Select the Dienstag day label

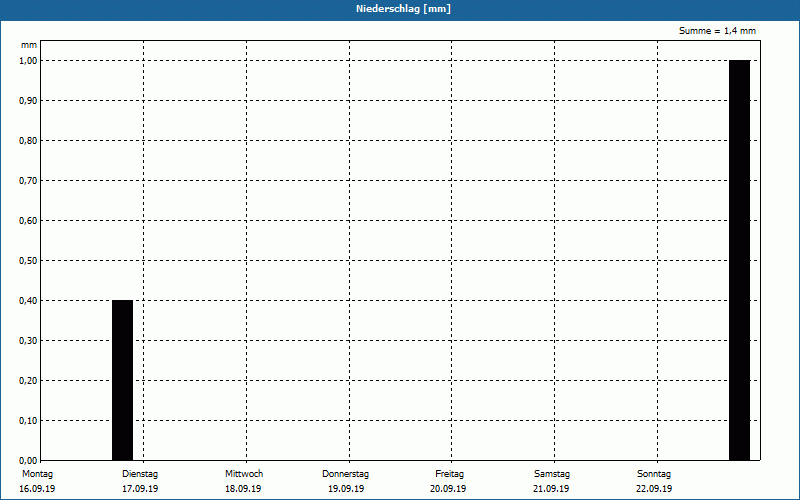click(x=140, y=474)
